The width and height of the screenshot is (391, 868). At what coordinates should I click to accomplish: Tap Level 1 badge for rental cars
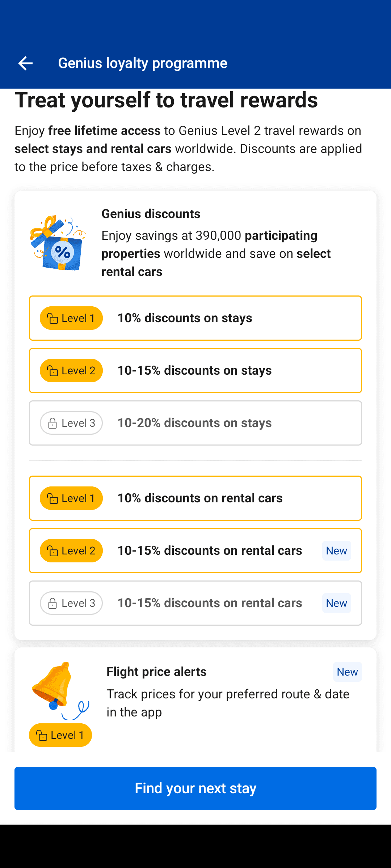coord(71,498)
